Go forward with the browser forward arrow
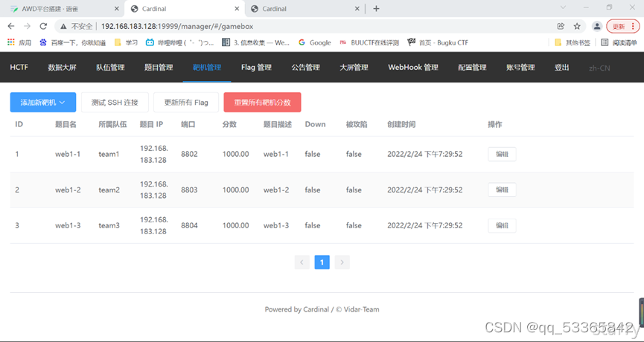This screenshot has width=644, height=342. 27,26
